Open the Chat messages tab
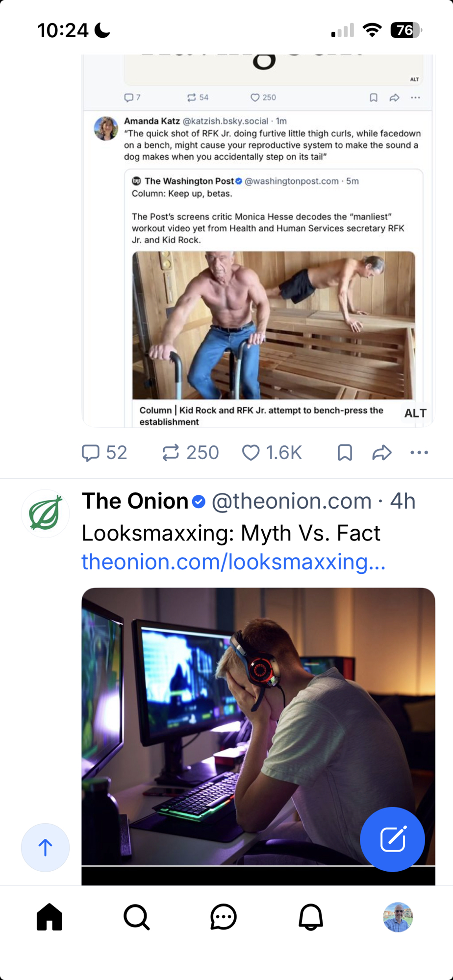 click(224, 917)
